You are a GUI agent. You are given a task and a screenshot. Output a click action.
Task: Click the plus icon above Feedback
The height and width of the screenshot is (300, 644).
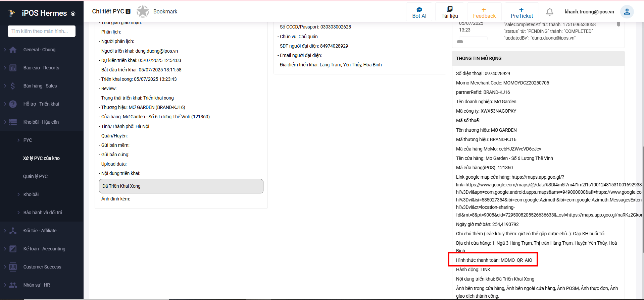tap(484, 10)
